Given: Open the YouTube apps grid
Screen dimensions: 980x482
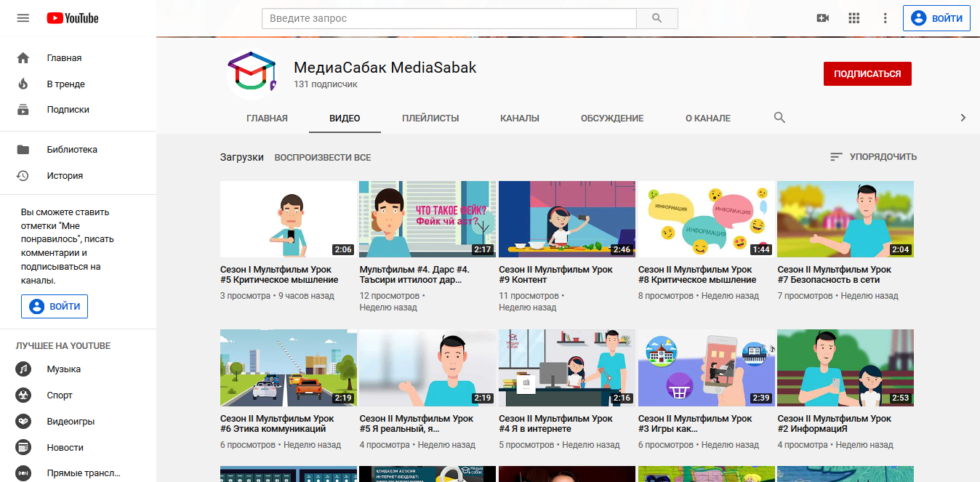Looking at the screenshot, I should (854, 18).
